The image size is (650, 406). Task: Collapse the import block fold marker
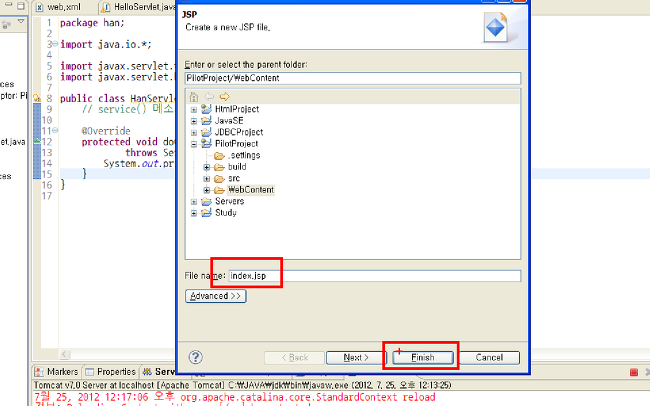pos(55,44)
